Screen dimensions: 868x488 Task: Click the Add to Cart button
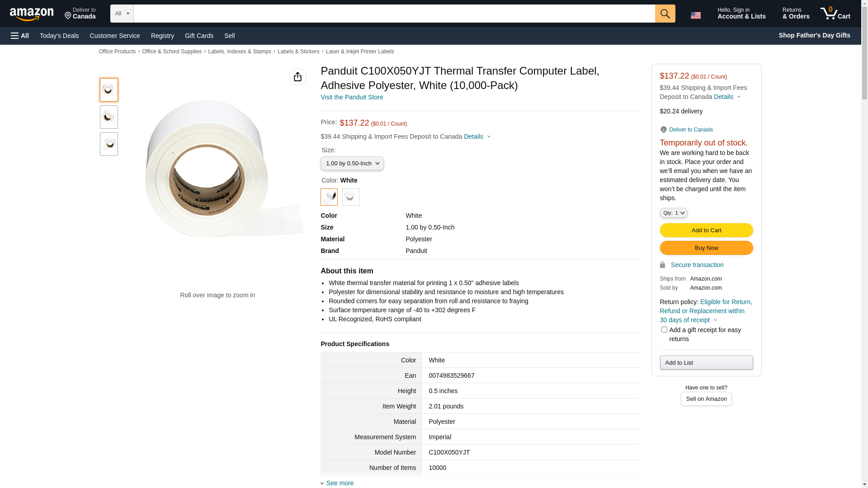[706, 230]
